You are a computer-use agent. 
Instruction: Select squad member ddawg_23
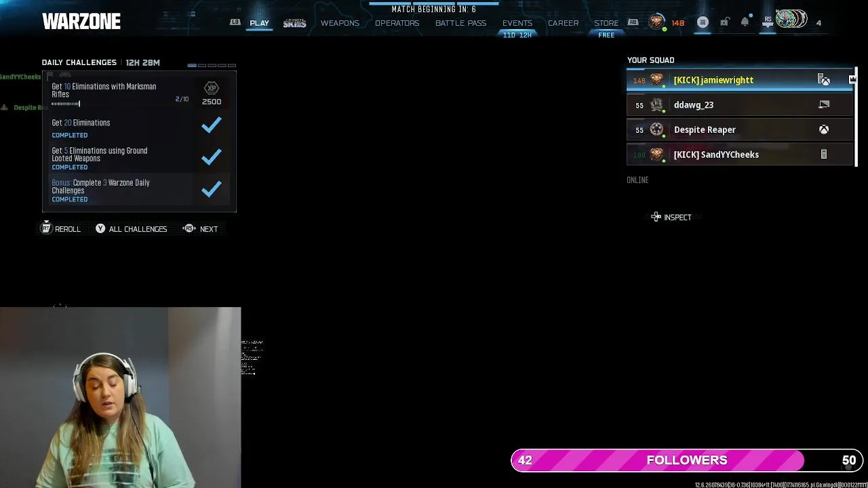tap(739, 105)
